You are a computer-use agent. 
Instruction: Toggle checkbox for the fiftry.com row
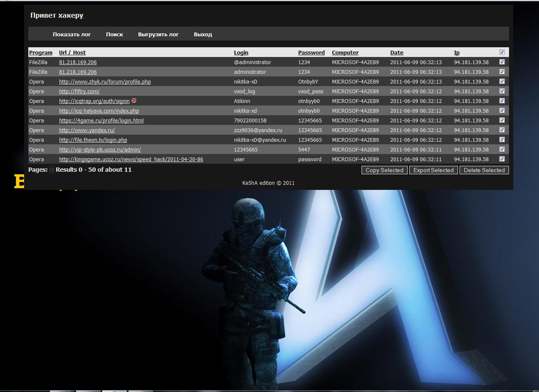click(x=502, y=91)
